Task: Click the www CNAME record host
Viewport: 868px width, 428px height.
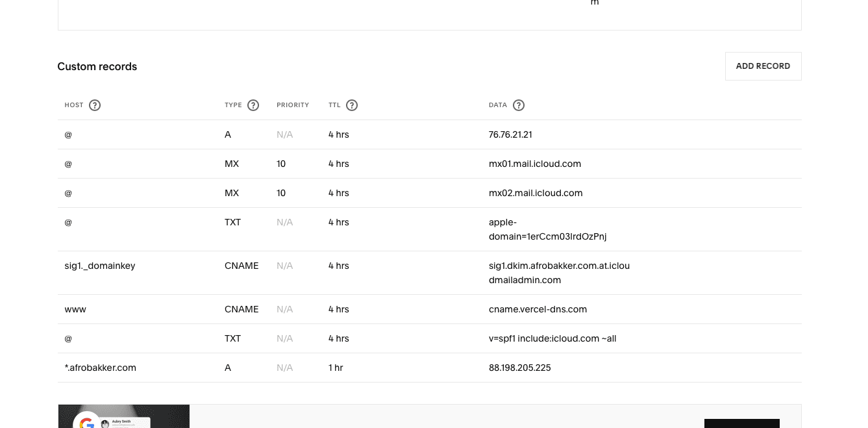Action: click(x=75, y=309)
